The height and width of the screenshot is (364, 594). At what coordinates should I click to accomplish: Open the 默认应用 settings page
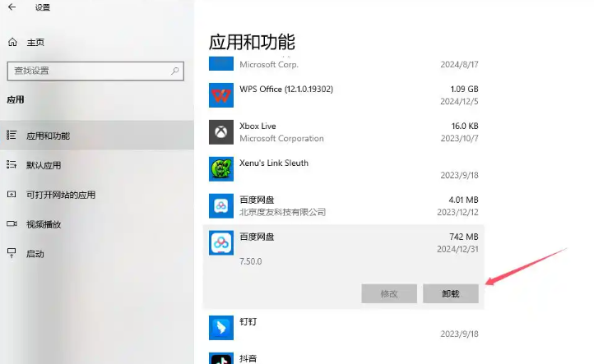[97, 165]
